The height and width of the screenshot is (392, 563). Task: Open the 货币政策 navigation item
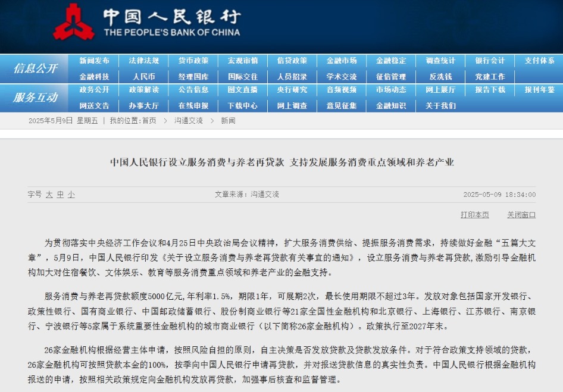pos(193,61)
